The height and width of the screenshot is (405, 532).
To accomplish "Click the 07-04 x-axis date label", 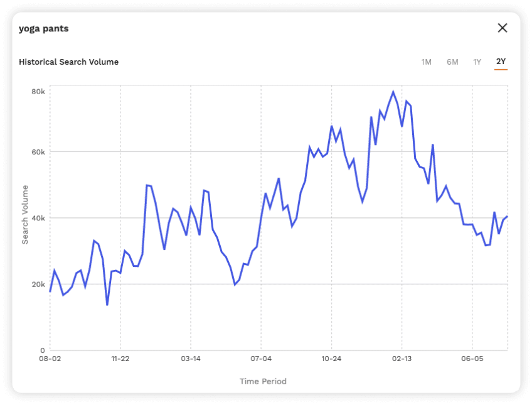I will tap(261, 359).
